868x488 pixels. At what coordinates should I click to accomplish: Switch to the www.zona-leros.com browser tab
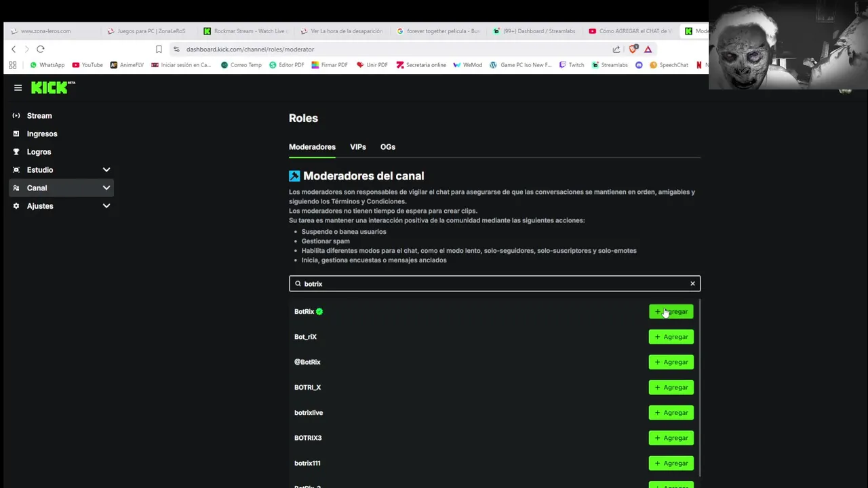54,31
